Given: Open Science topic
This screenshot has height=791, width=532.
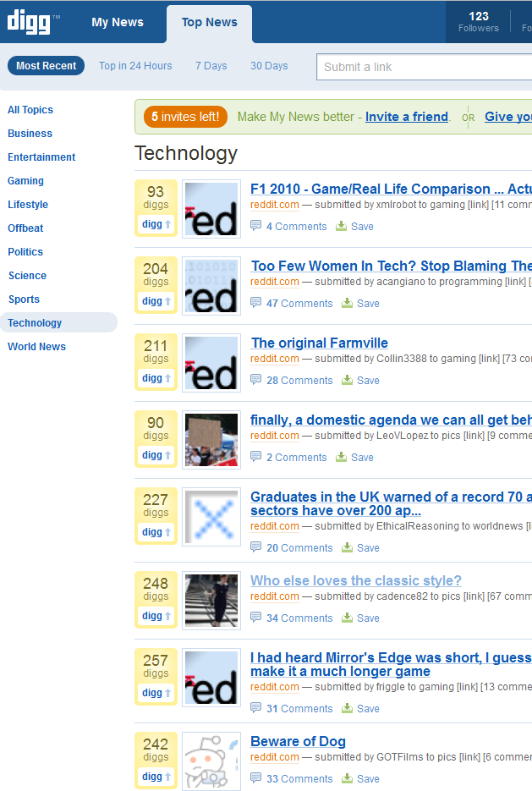Looking at the screenshot, I should [x=27, y=276].
